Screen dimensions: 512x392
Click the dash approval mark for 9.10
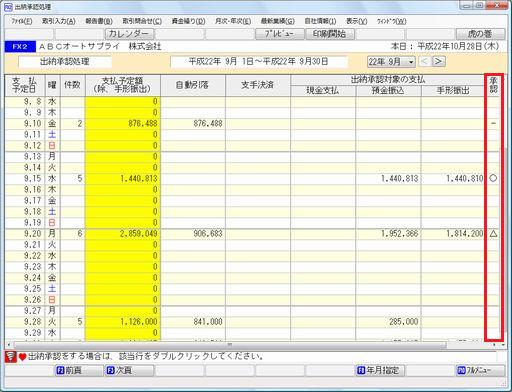493,123
